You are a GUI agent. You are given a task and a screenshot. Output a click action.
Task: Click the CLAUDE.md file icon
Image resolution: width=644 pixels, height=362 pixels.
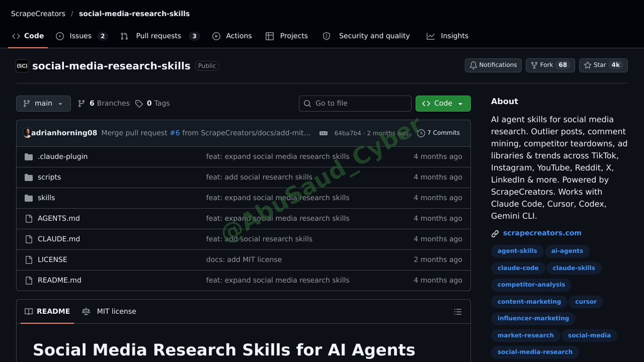[29, 239]
